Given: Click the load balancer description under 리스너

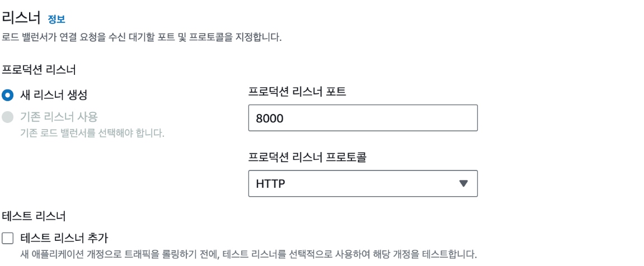Looking at the screenshot, I should (142, 38).
